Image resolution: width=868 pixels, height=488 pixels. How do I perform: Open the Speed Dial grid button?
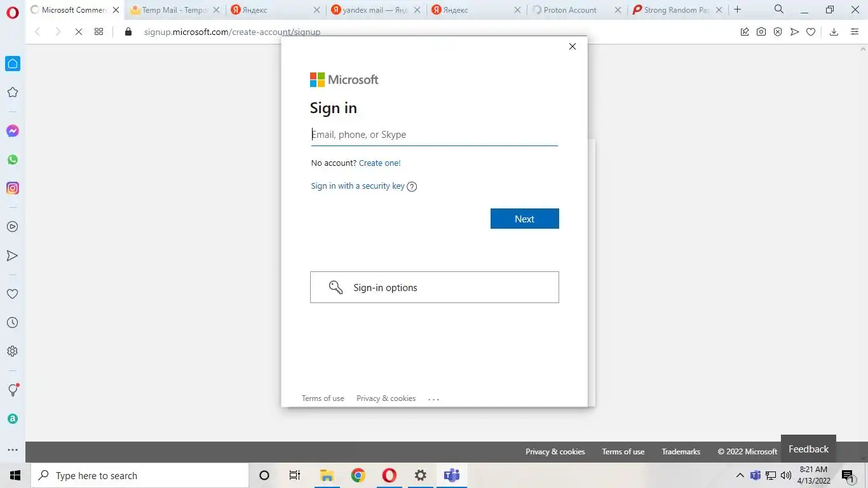tap(98, 32)
